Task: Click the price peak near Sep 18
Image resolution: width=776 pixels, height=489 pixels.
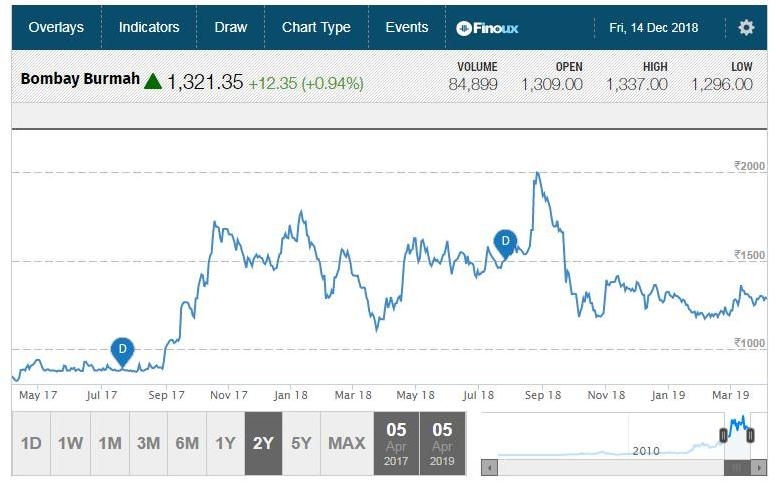Action: pyautogui.click(x=537, y=173)
